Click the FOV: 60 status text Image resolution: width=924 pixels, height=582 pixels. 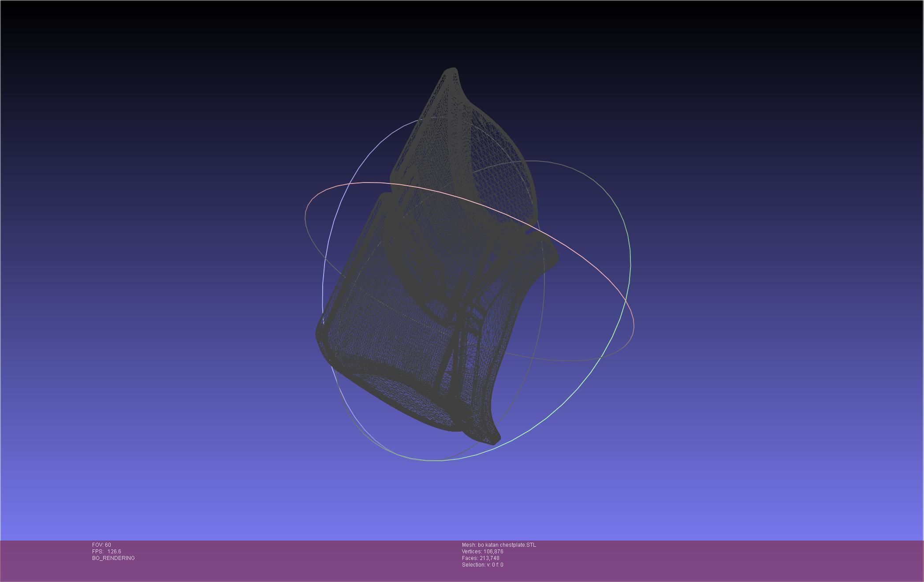[x=101, y=545]
